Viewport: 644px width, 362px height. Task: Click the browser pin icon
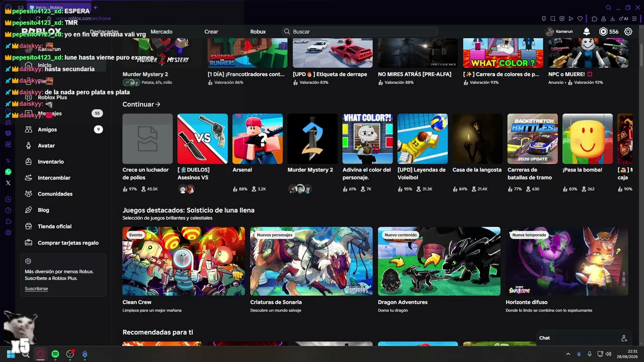[544, 19]
